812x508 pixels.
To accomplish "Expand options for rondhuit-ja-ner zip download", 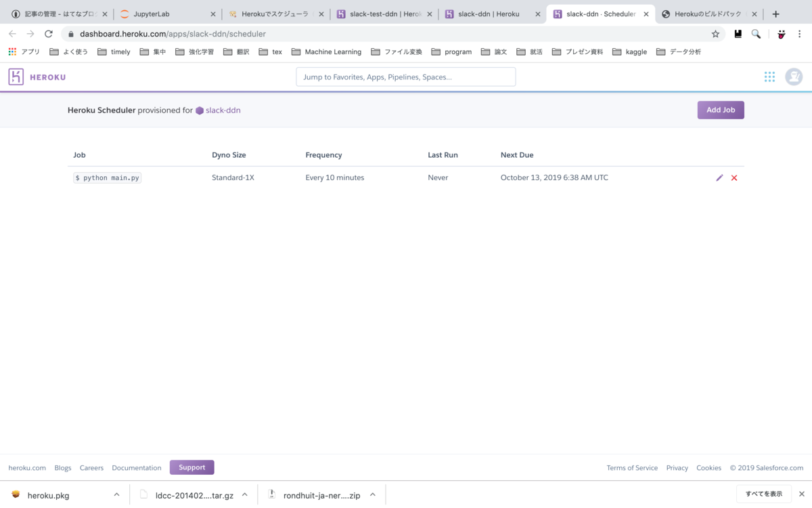I will click(372, 494).
